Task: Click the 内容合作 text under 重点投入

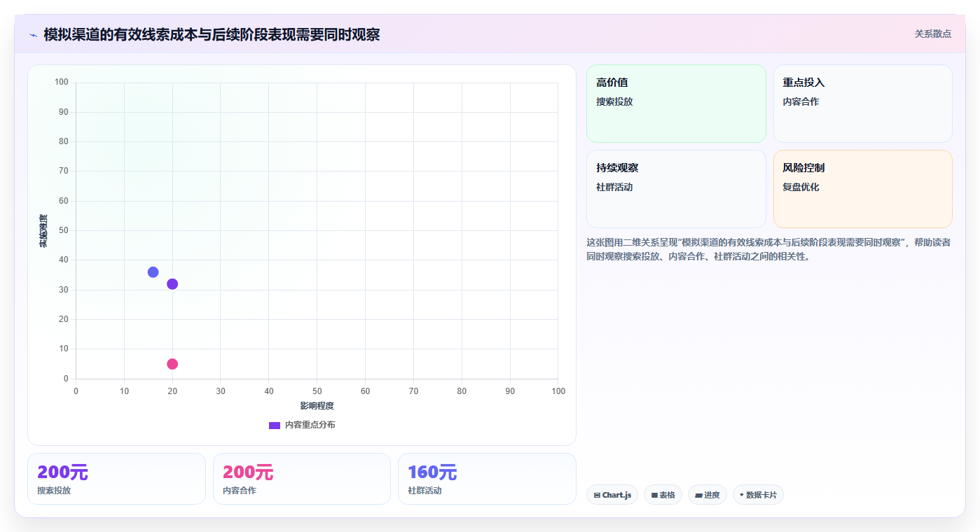Action: point(801,101)
